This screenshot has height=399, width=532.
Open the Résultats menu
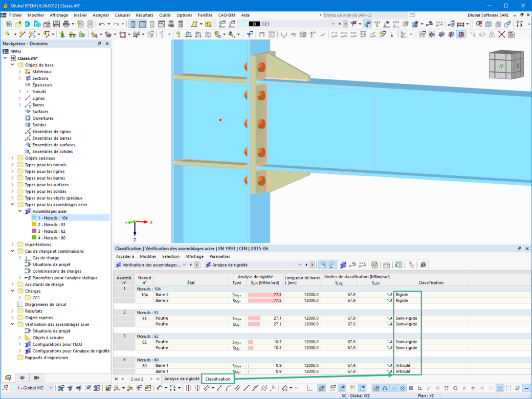click(145, 15)
